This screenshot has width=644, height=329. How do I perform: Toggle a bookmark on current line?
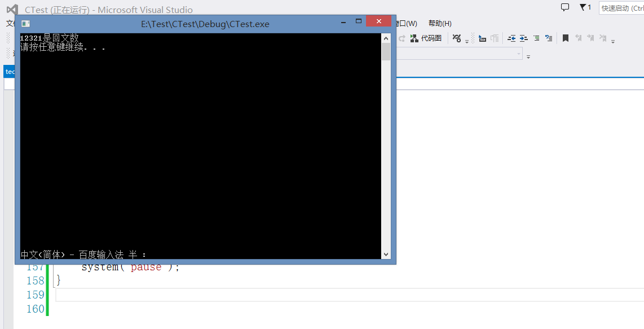(566, 38)
